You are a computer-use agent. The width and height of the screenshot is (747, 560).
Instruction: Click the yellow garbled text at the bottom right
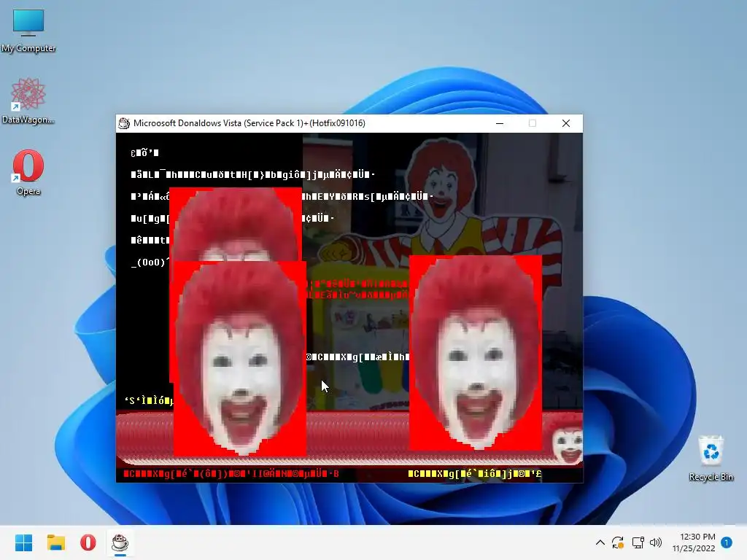click(474, 474)
